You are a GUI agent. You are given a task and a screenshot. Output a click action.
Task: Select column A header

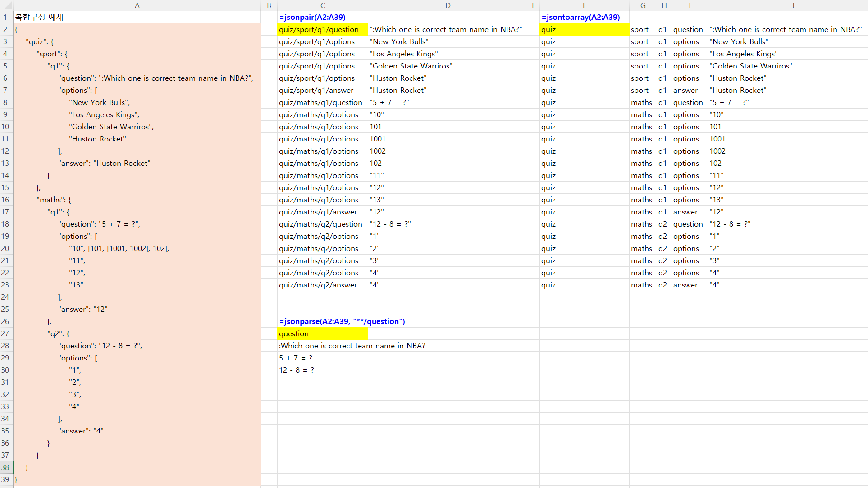[137, 5]
